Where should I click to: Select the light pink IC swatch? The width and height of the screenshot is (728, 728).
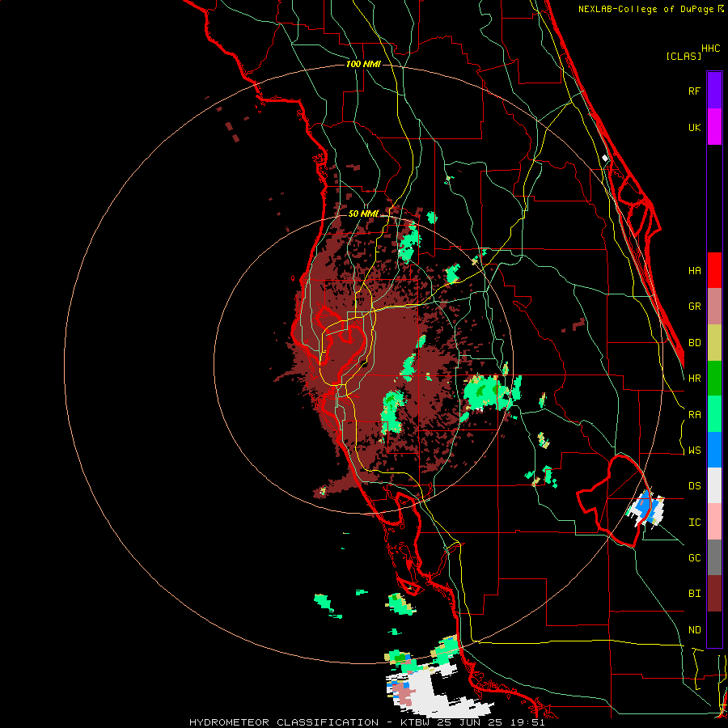(714, 522)
